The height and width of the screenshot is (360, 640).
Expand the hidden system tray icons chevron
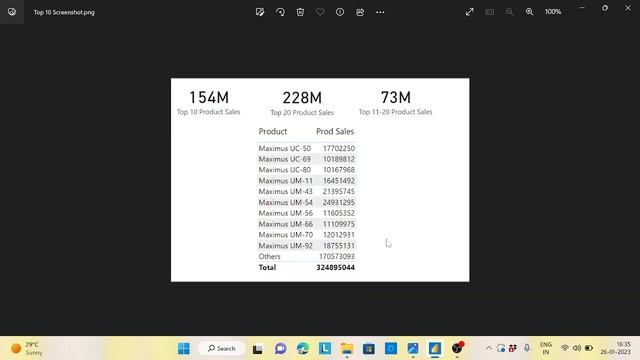489,348
